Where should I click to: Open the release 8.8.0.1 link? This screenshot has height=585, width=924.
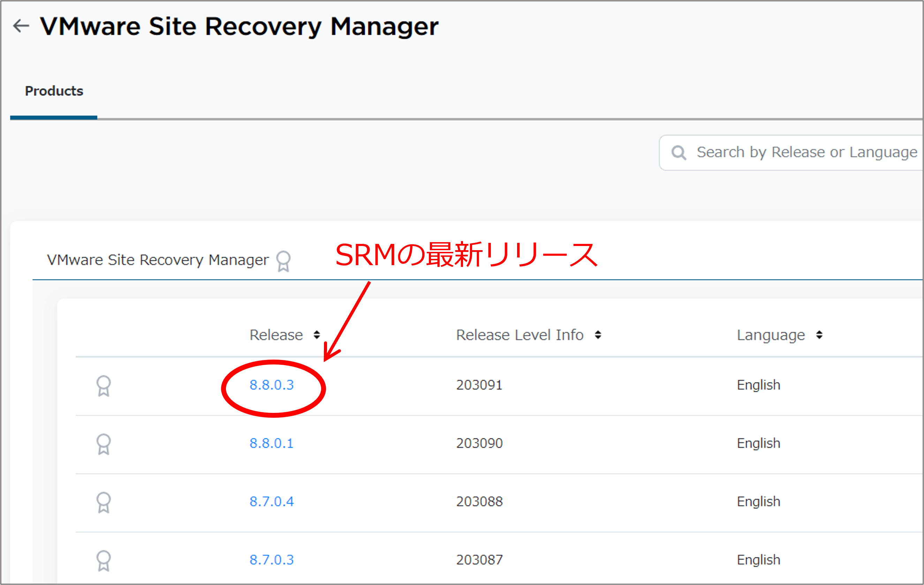(272, 443)
